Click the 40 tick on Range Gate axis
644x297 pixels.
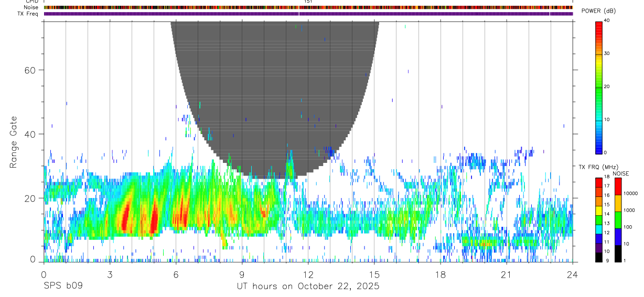tap(31, 134)
